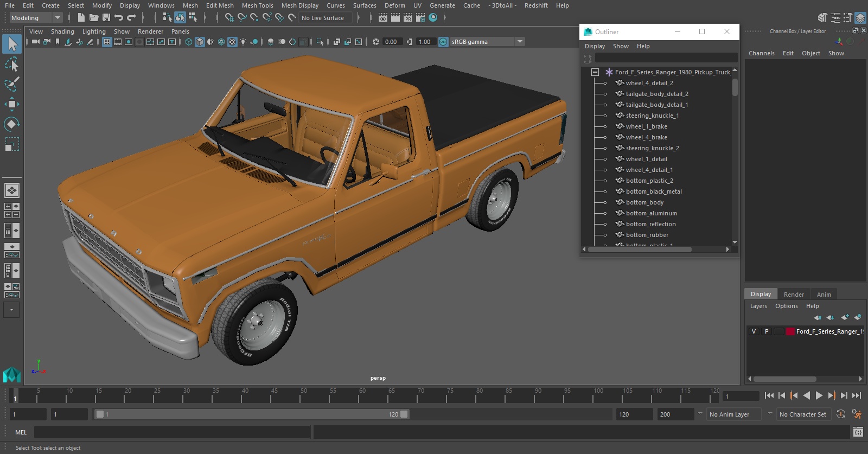Screen dimensions: 868x454
Task: Choose the Paint selection tool
Action: click(x=12, y=84)
